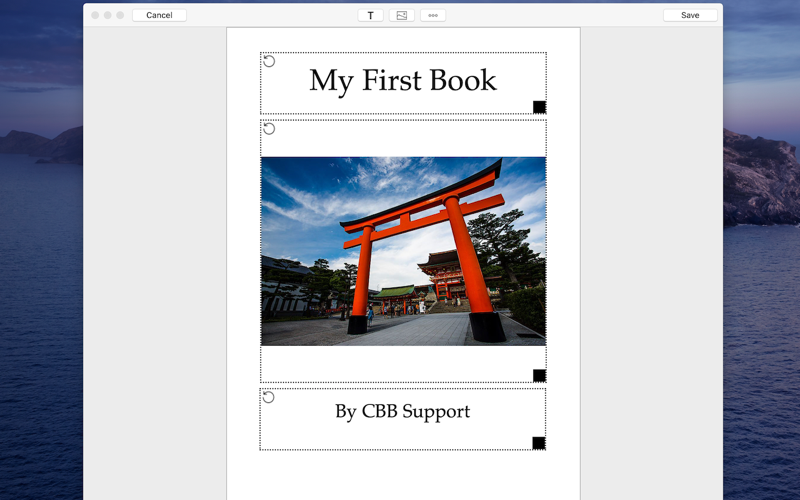Click rotate icon on By CBB Support block
Viewport: 800px width, 500px height.
click(268, 397)
